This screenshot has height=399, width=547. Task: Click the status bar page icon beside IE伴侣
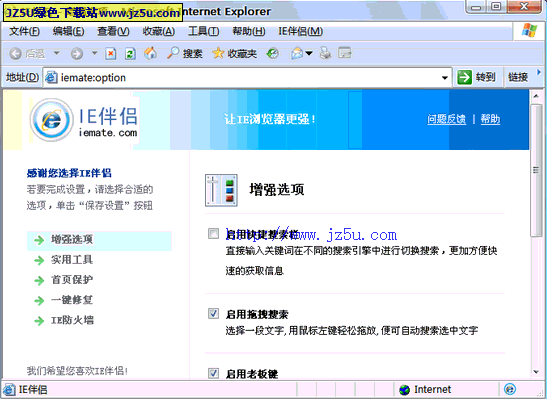[x=9, y=390]
